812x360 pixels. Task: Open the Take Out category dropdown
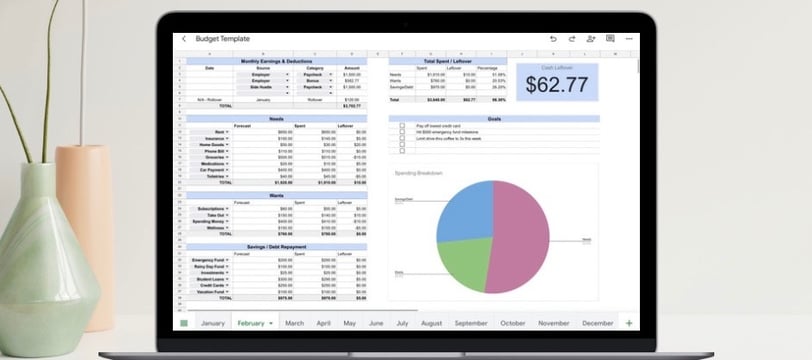pos(227,214)
